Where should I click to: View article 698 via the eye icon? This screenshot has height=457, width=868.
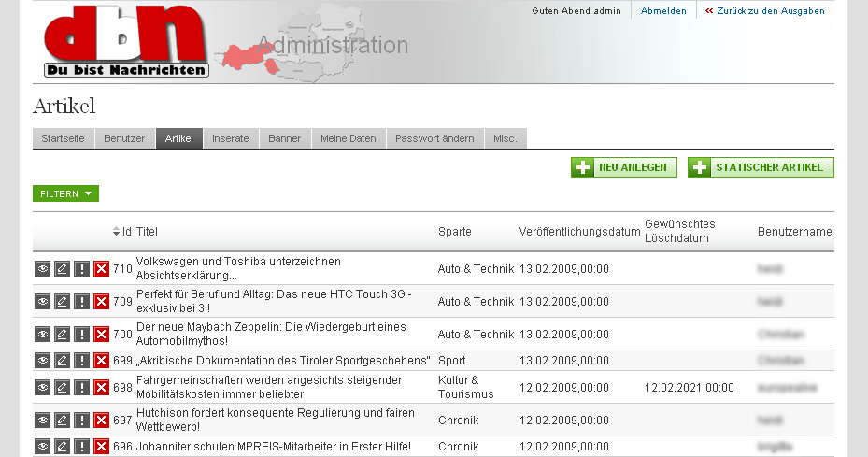tap(43, 387)
